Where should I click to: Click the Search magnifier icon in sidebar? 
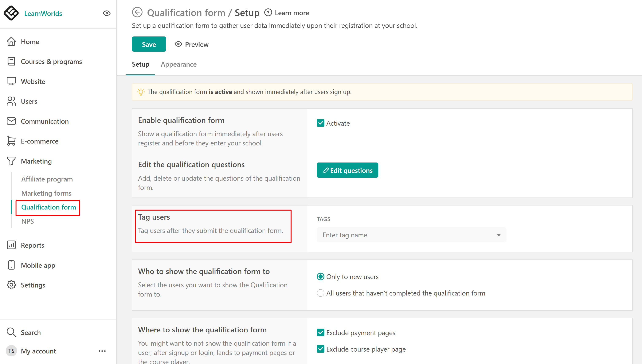tap(11, 332)
